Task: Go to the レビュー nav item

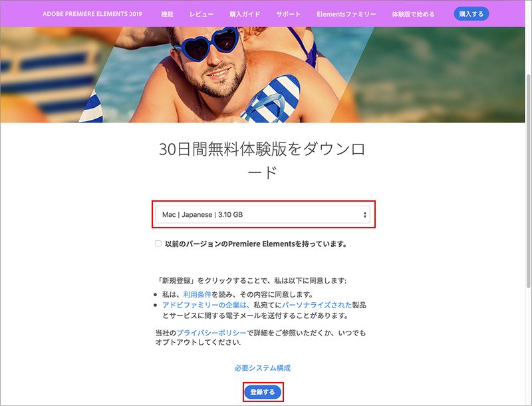Action: 201,14
